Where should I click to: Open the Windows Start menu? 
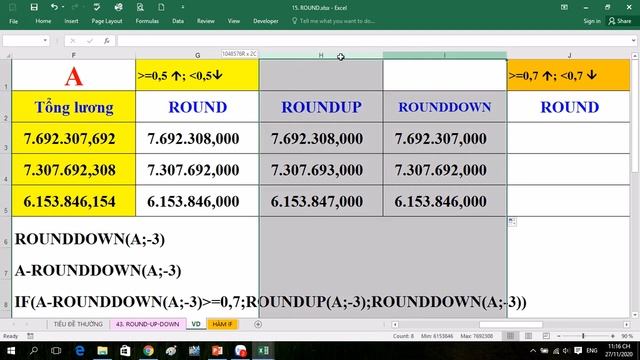point(11,351)
